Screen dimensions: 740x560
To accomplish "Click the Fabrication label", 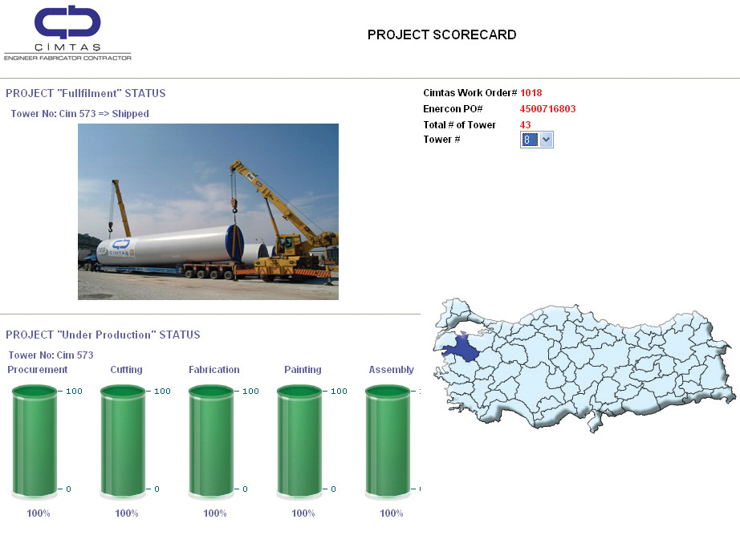I will [214, 370].
